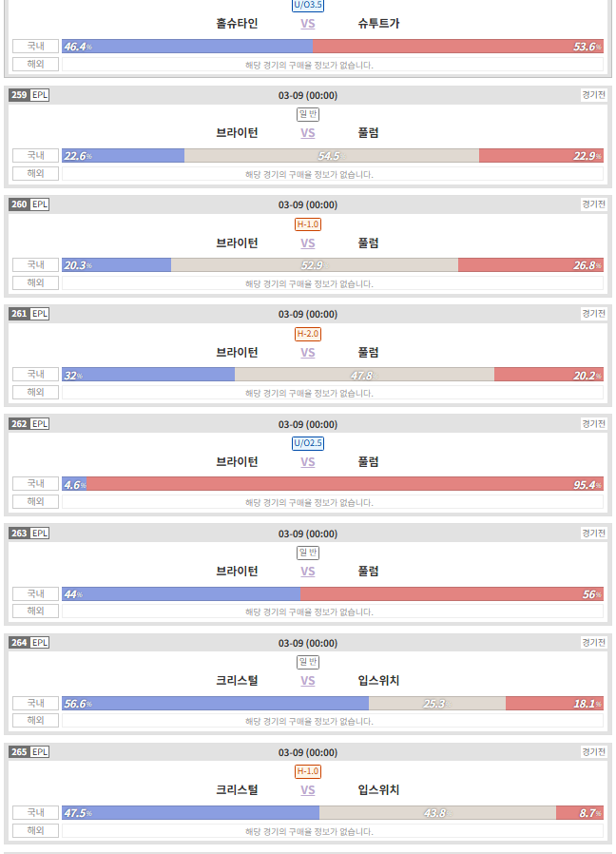This screenshot has height=854, width=616.
Task: Click the 03-09 (00:00) header of match 265
Action: tap(308, 752)
